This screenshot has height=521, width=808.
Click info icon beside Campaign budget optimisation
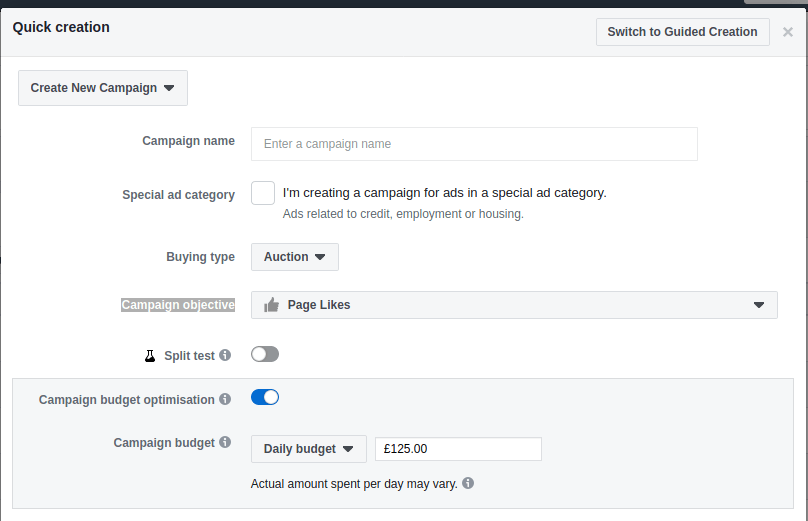point(225,400)
